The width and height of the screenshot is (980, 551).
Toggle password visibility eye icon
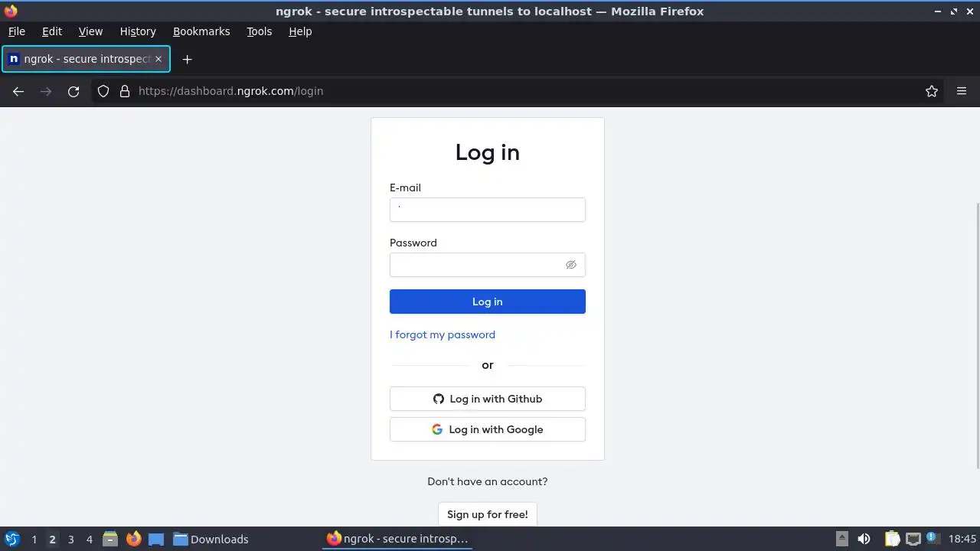[x=571, y=265]
